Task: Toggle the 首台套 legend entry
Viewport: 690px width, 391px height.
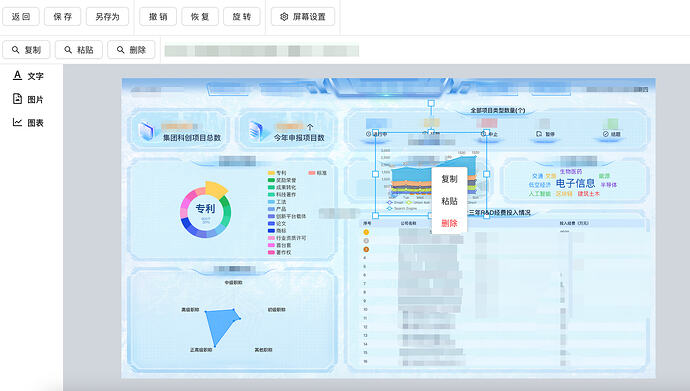Action: point(279,245)
